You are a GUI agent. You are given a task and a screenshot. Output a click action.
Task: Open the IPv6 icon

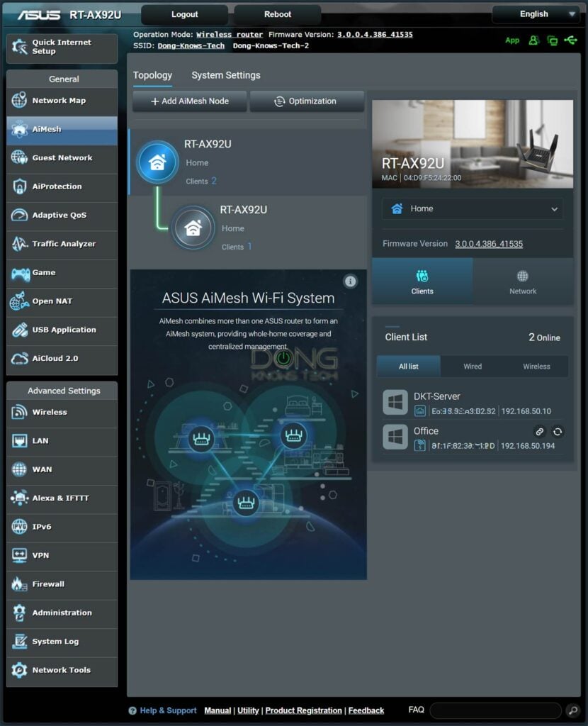point(19,527)
